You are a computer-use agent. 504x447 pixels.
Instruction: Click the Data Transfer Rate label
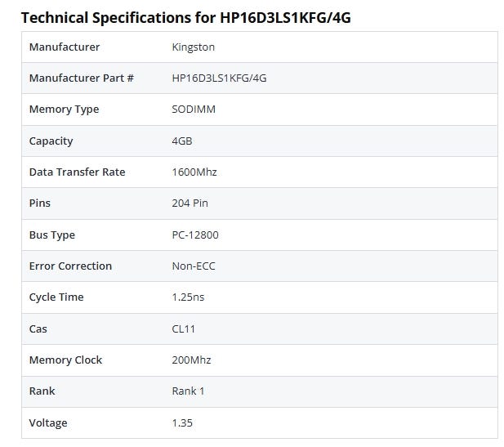click(x=77, y=172)
